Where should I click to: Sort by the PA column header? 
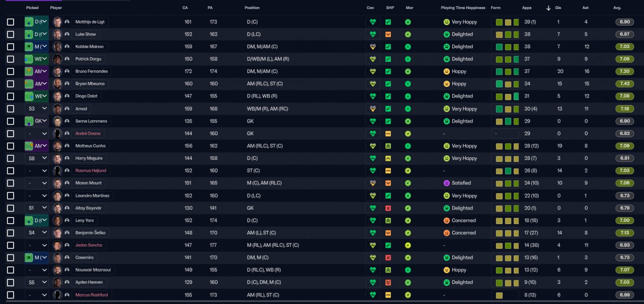click(x=210, y=8)
